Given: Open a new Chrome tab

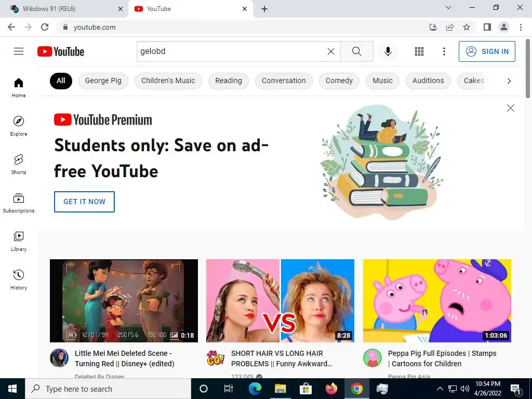Looking at the screenshot, I should pyautogui.click(x=264, y=9).
